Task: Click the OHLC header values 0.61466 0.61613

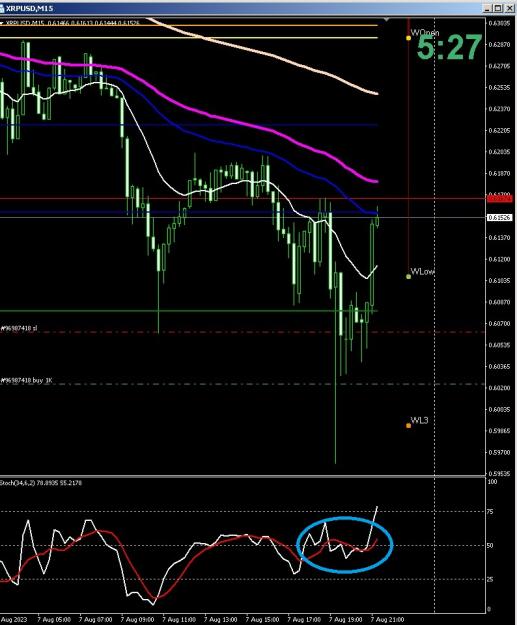Action: (70, 24)
